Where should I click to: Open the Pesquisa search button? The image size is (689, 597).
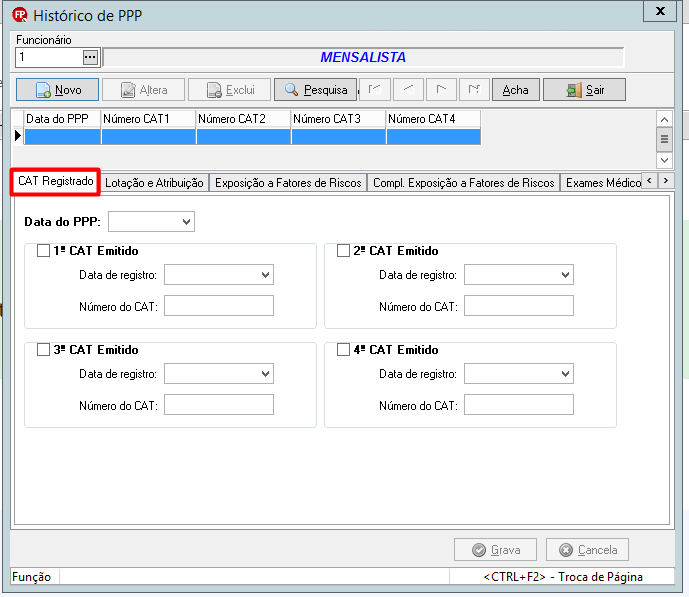click(315, 90)
